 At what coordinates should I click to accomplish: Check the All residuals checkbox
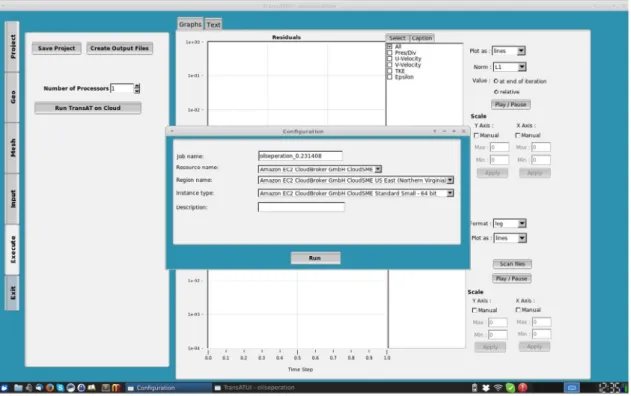tap(390, 47)
